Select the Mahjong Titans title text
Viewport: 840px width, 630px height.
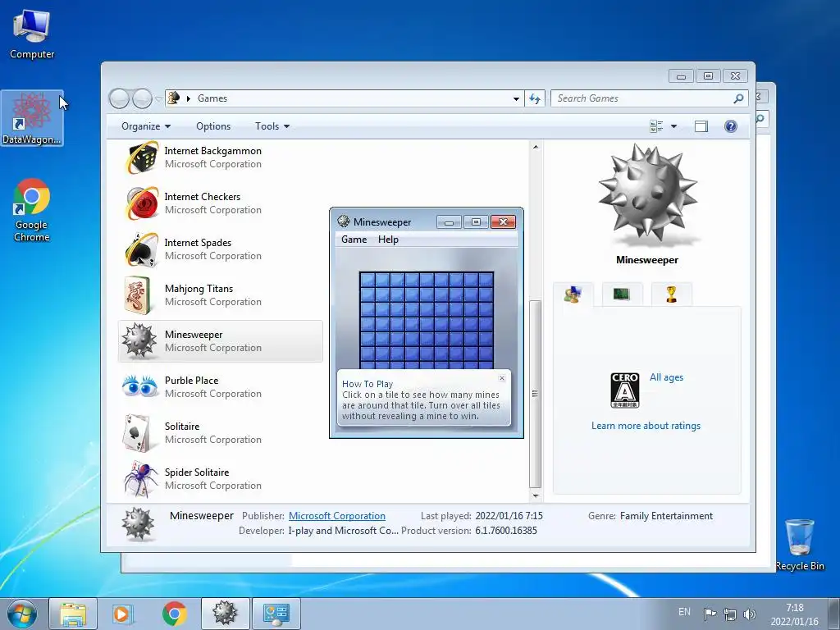[x=199, y=289]
